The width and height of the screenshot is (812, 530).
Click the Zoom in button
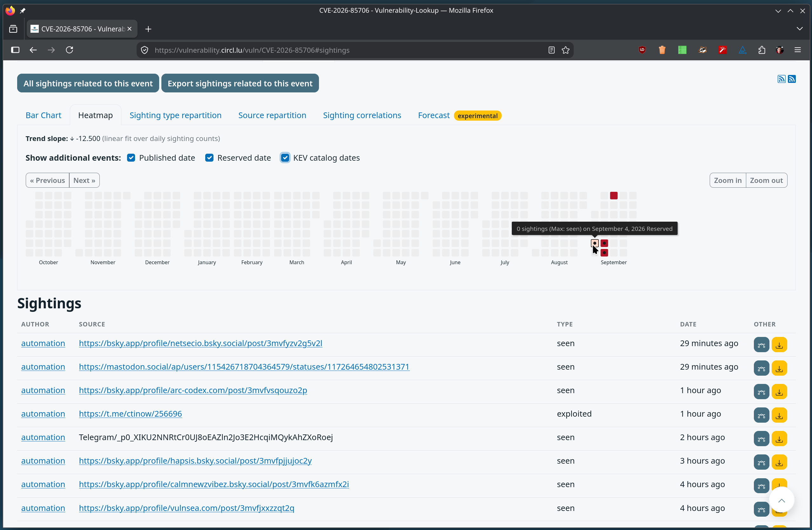coord(727,180)
